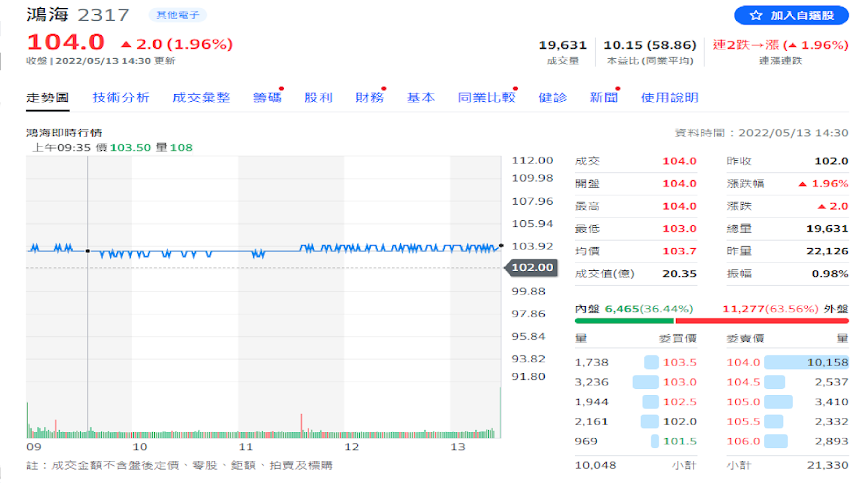Click the tall closing volume bar
The height and width of the screenshot is (483, 859).
click(x=500, y=412)
